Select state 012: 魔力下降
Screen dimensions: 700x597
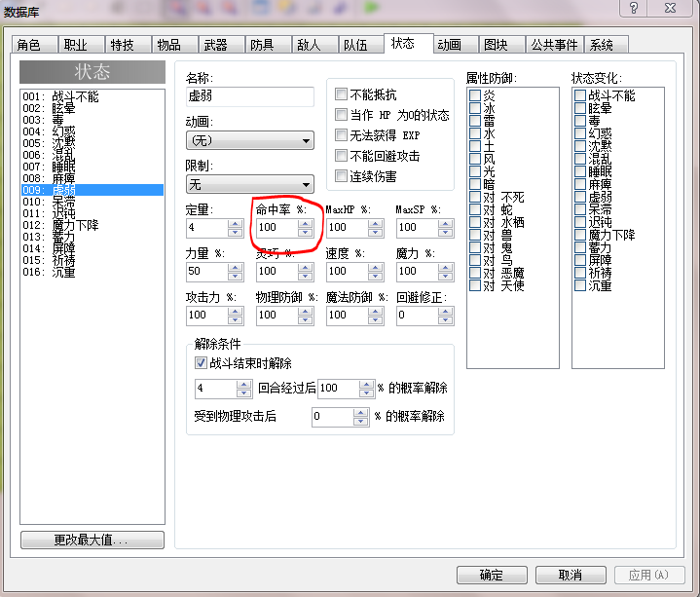[x=92, y=225]
